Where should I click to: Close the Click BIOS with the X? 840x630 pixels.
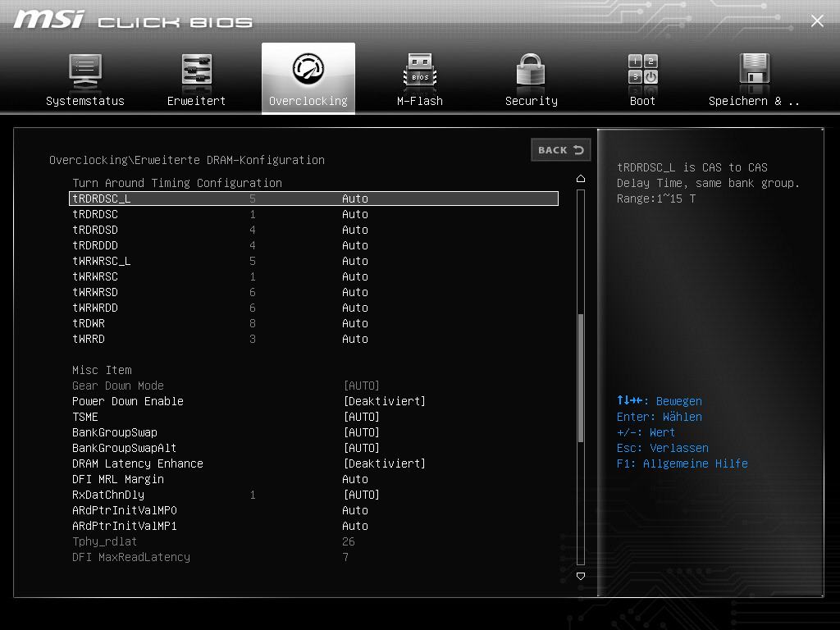tap(817, 21)
